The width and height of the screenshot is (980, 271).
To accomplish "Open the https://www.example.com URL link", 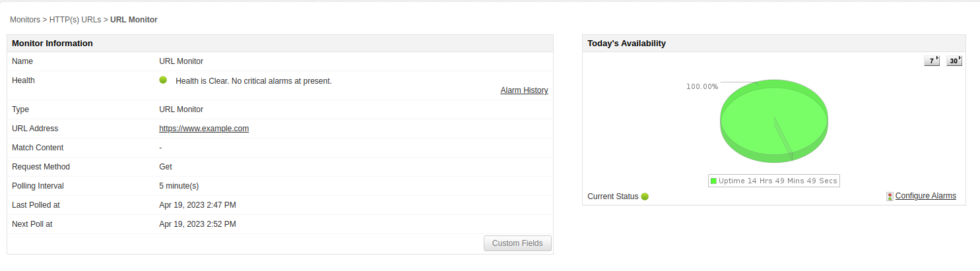I will pyautogui.click(x=204, y=129).
